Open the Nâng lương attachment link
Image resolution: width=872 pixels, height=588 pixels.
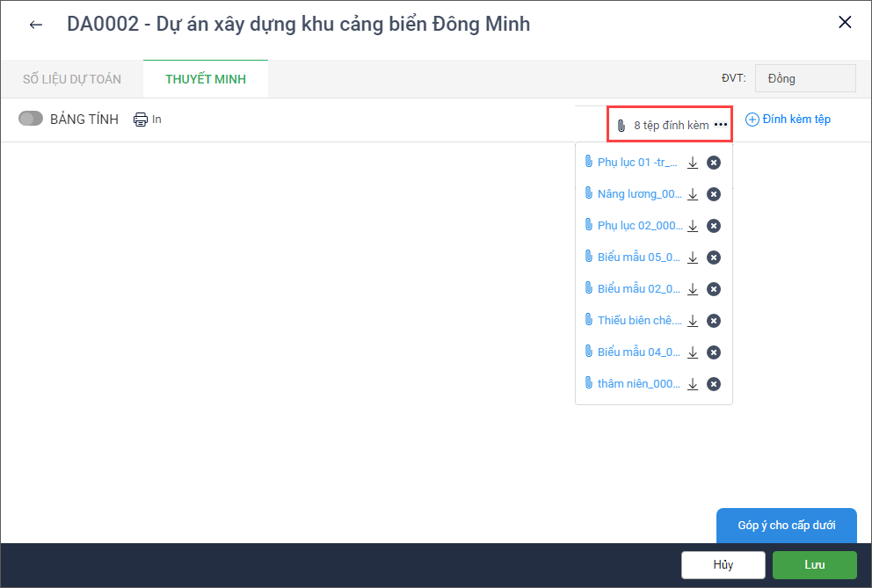[x=639, y=194]
